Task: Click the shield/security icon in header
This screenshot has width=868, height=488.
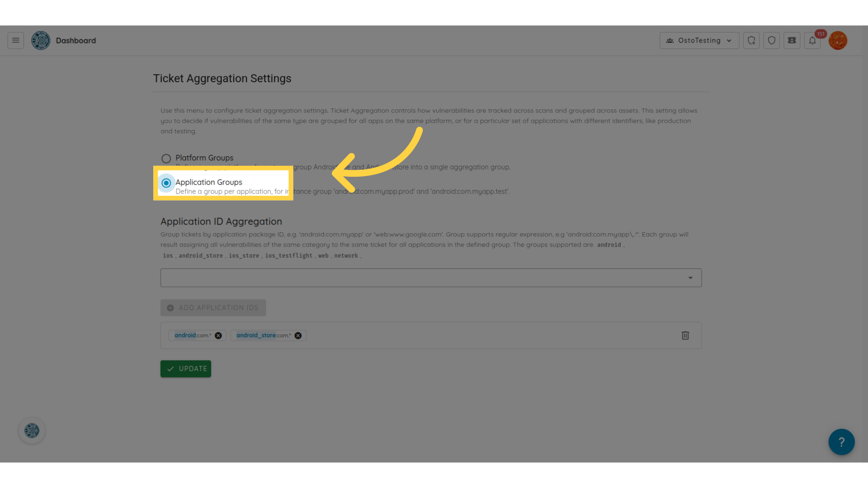Action: [771, 40]
